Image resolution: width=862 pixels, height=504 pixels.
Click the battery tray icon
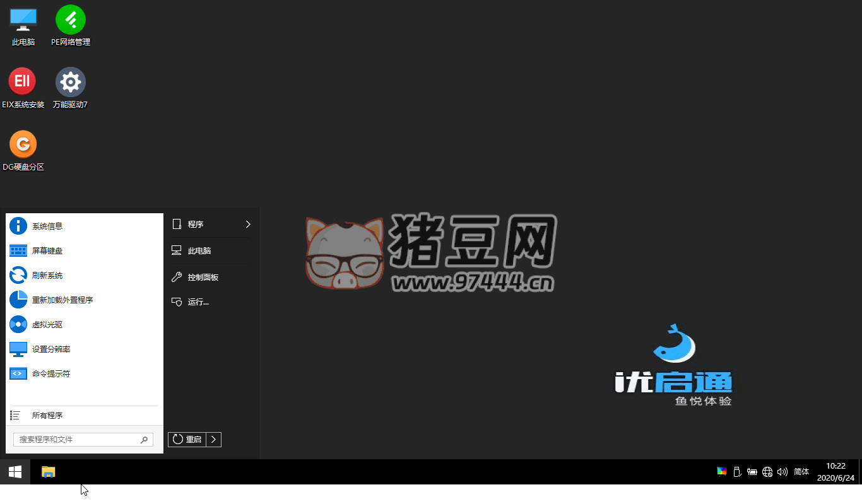[x=752, y=471]
